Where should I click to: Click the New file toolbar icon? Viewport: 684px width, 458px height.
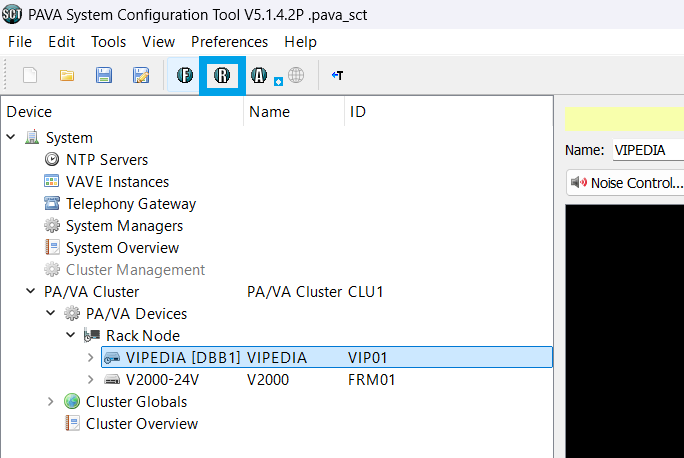coord(30,75)
